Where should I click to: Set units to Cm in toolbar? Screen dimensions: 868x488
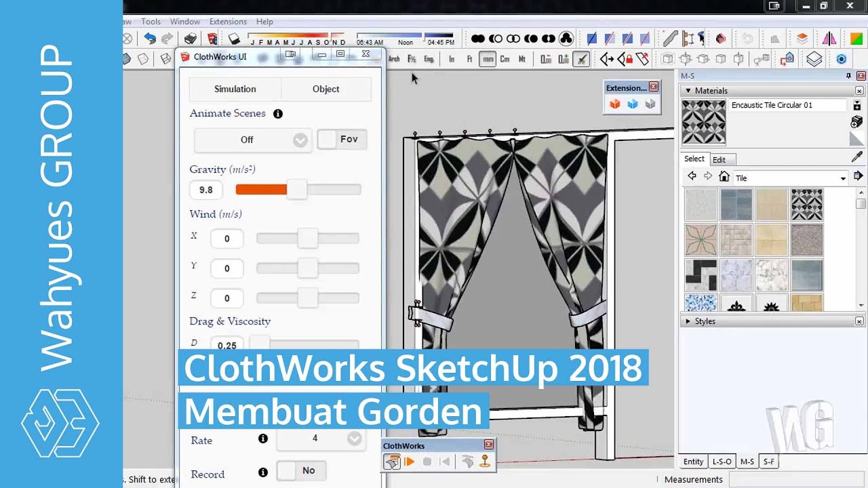click(x=505, y=59)
